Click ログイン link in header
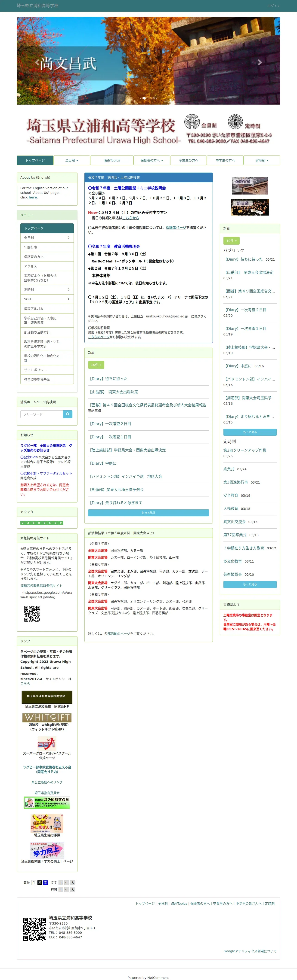This screenshot has height=980, width=297. tap(273, 6)
